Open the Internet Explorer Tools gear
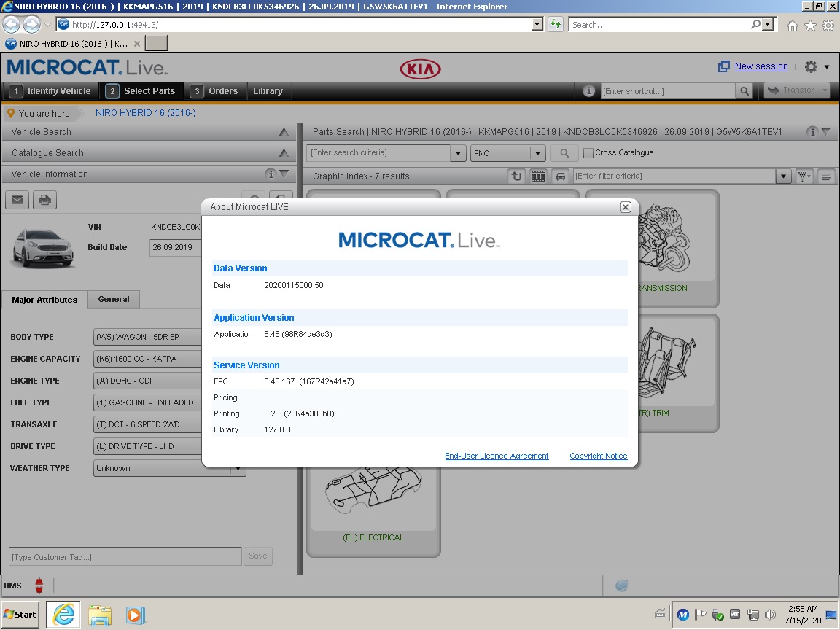The width and height of the screenshot is (840, 630). [x=828, y=26]
